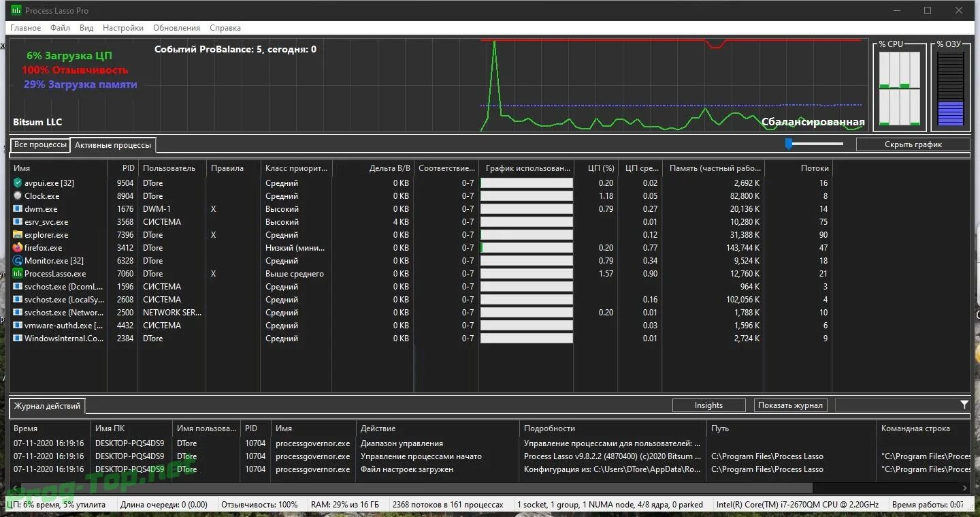Open the Настройки menu

[123, 28]
